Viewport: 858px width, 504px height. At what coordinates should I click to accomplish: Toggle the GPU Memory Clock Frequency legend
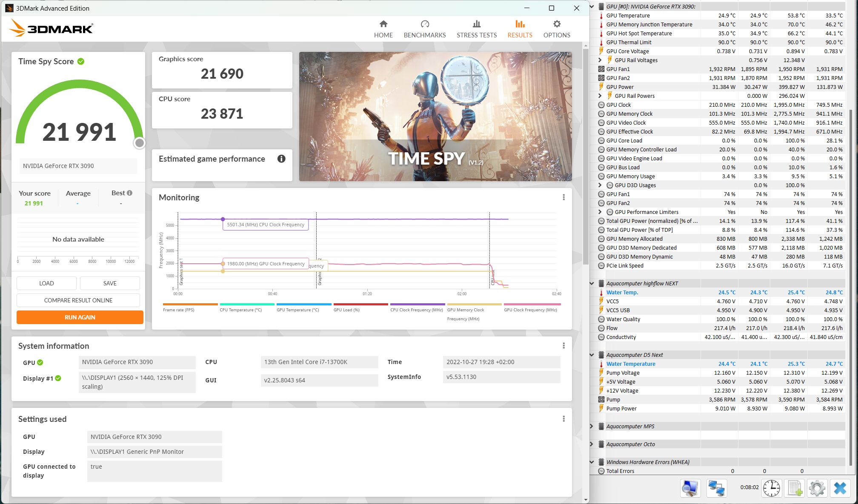point(474,312)
